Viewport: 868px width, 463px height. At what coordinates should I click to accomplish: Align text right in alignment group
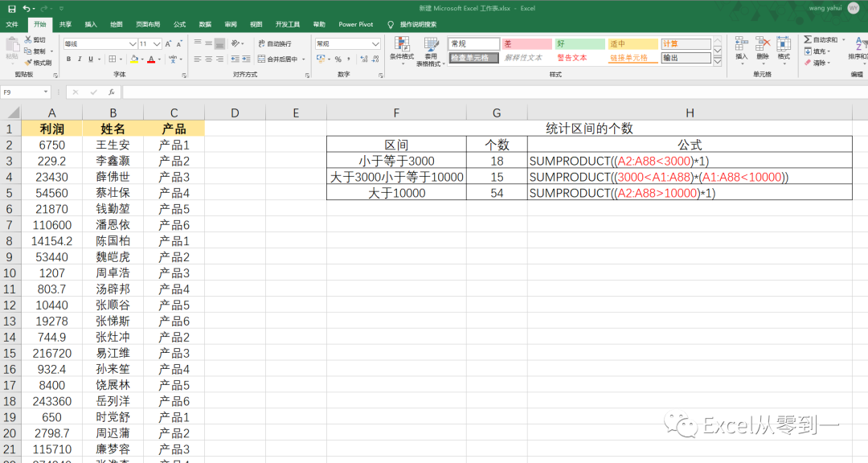[219, 59]
